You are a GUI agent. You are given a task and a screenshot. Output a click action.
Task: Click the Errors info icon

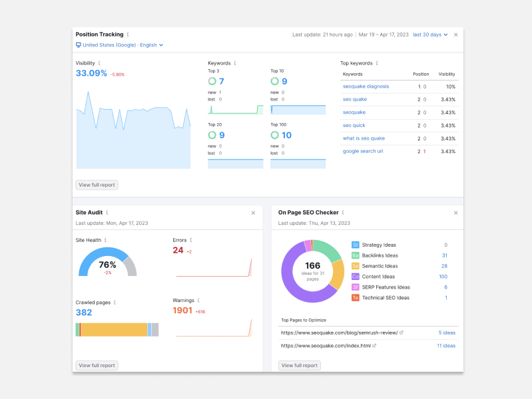click(x=190, y=240)
